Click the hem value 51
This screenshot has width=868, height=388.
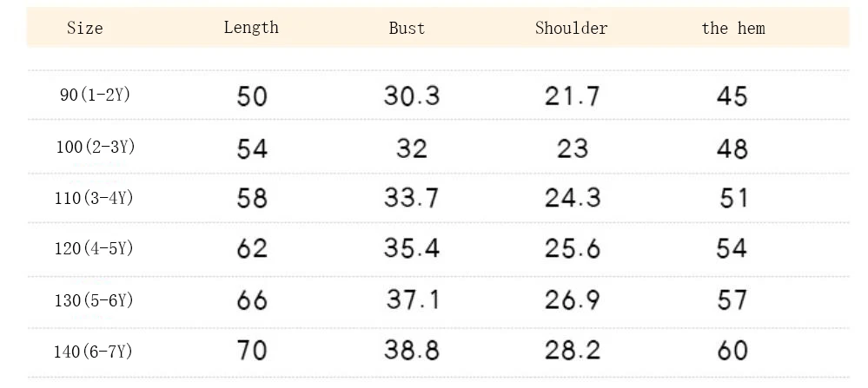733,199
